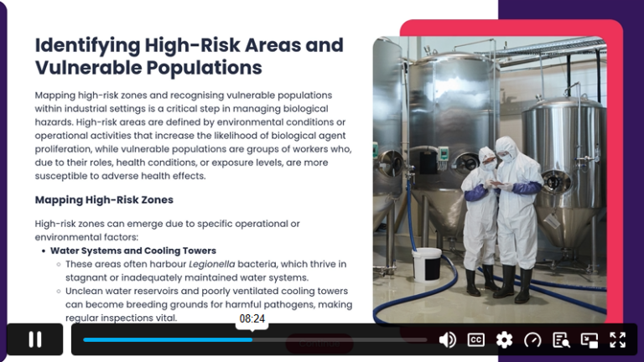Click the blue progress bar slider
Screen dimensions: 644x362
[x=255, y=340]
